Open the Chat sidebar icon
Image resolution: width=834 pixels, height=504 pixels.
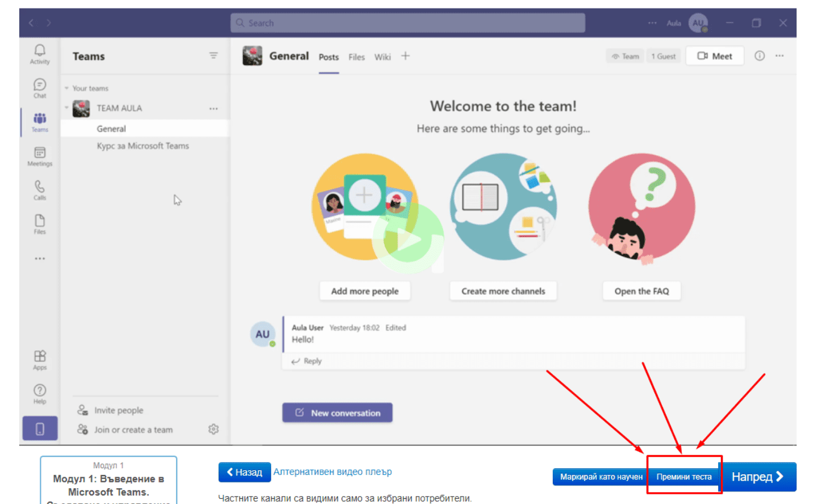[40, 88]
